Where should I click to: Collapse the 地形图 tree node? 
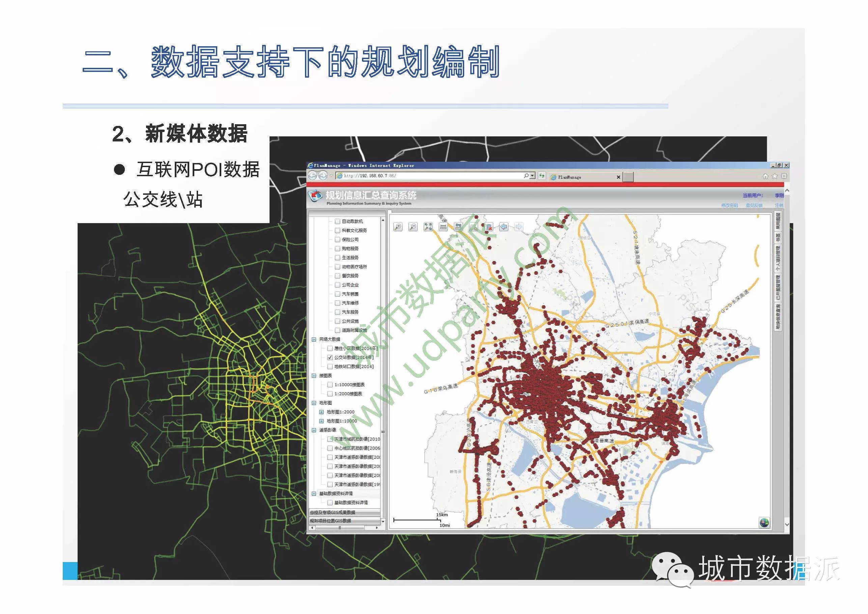tap(314, 403)
